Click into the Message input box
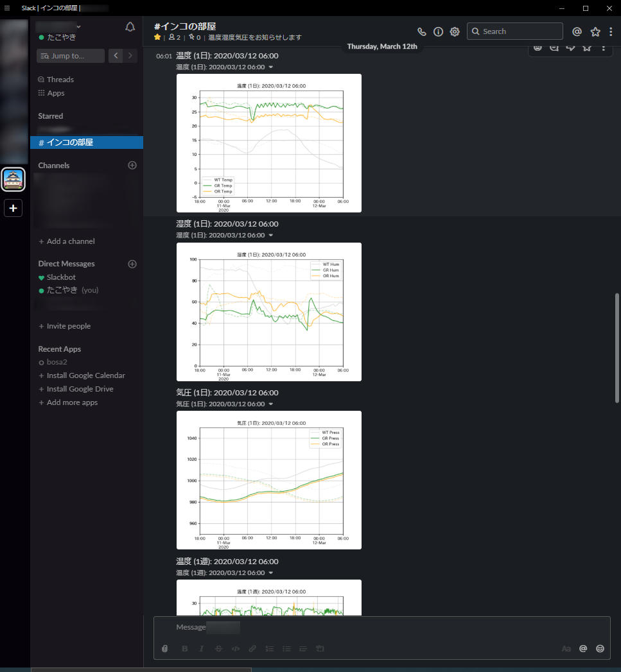 point(381,627)
